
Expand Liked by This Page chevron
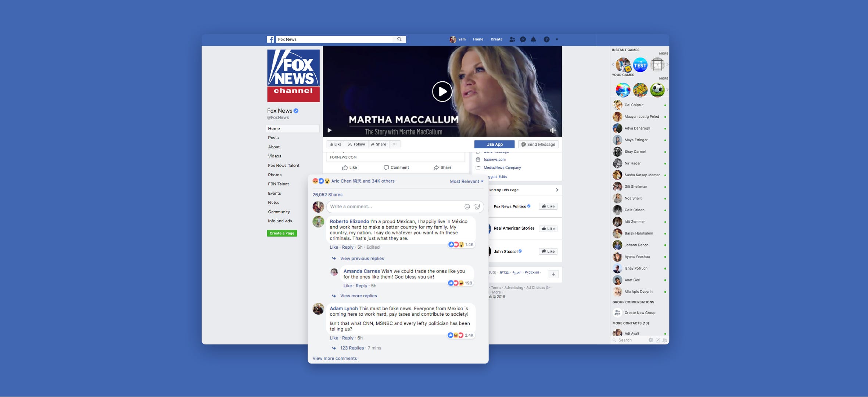[557, 190]
